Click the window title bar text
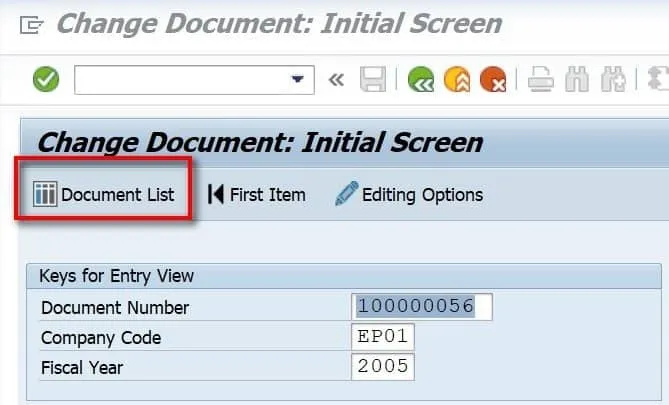The height and width of the screenshot is (405, 669). [279, 24]
